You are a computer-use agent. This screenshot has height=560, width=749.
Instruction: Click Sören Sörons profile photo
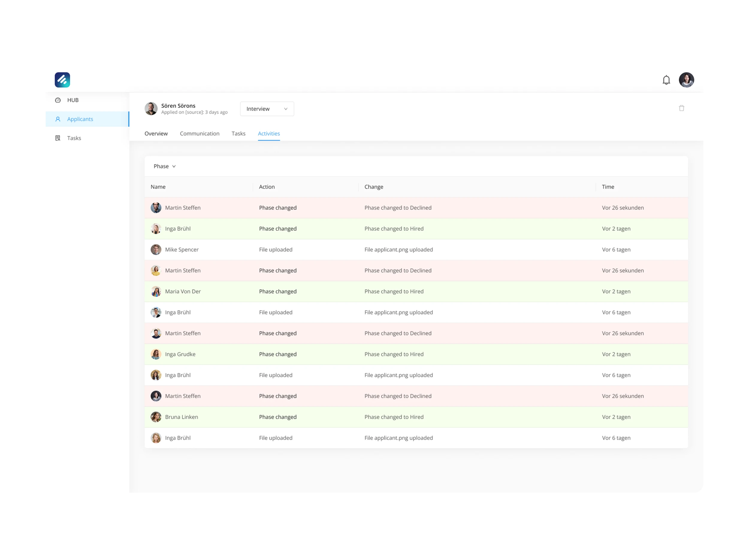pyautogui.click(x=151, y=109)
